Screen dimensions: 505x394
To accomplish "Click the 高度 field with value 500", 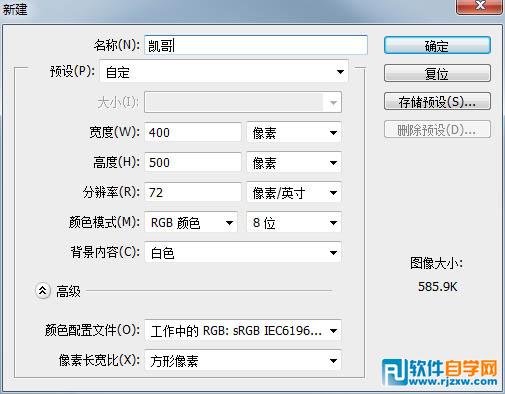I will coord(193,162).
